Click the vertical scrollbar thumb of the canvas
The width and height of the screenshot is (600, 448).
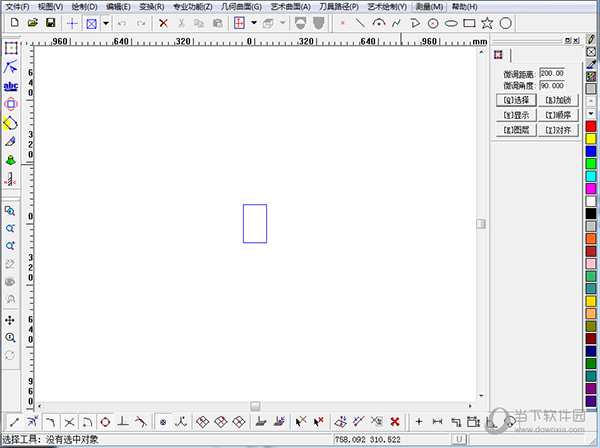[x=481, y=224]
